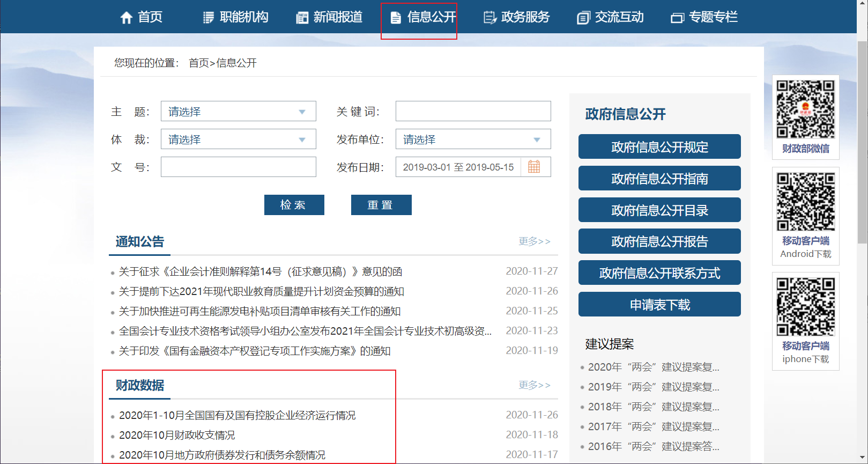This screenshot has width=868, height=464.
Task: Open 企业会计准则解释第14号 notice link
Action: pos(261,271)
